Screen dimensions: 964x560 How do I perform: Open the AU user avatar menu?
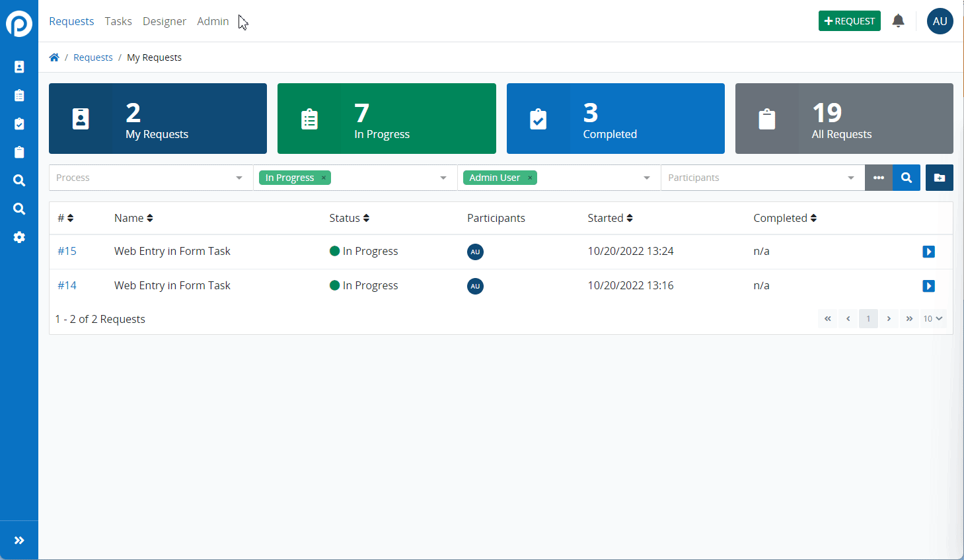tap(940, 21)
